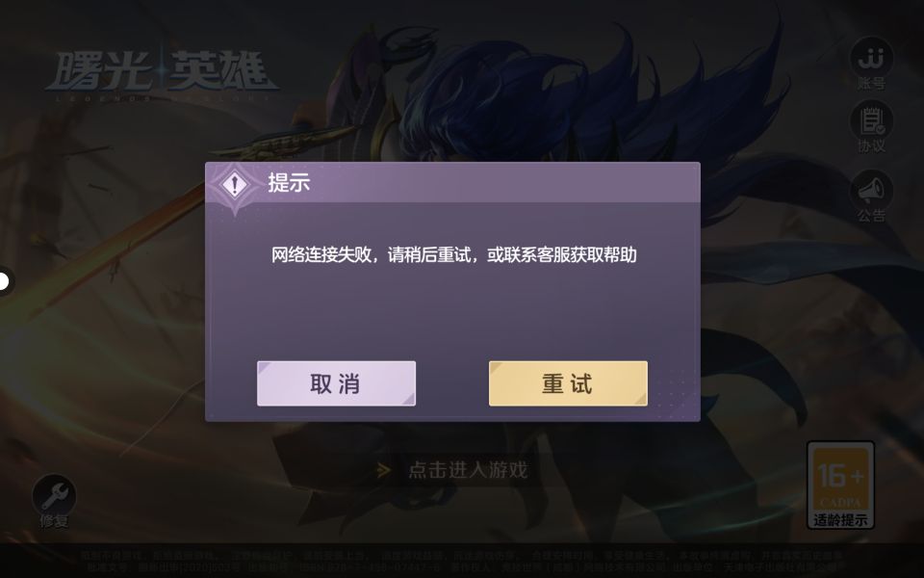Click the 协议 text label
Viewport: 924px width, 578px height.
(x=871, y=145)
